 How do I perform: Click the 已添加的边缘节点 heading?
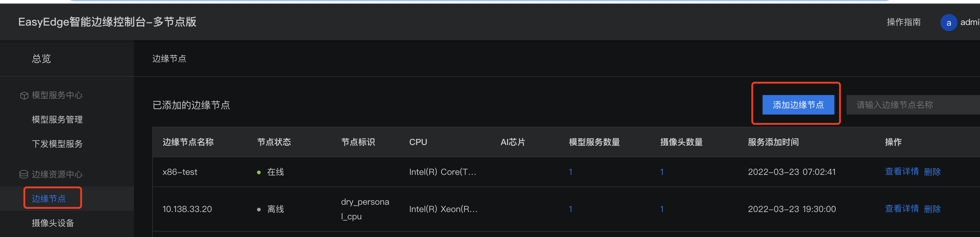[x=191, y=105]
